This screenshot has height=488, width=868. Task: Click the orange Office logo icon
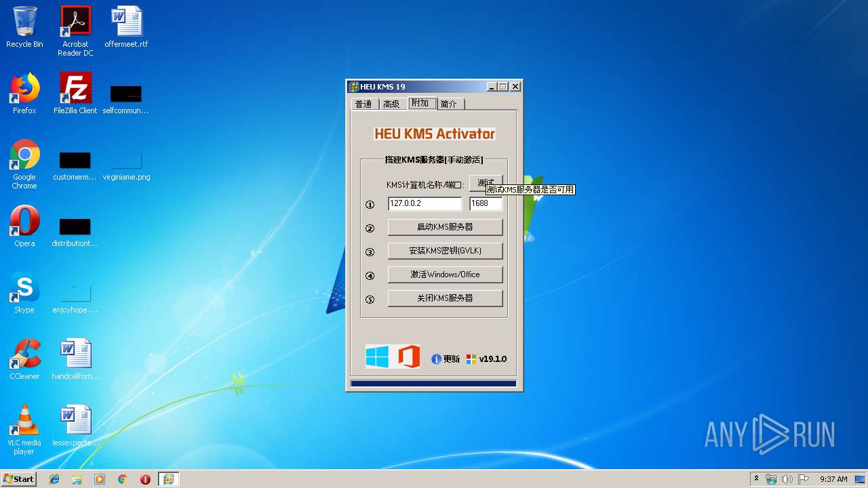(x=409, y=357)
